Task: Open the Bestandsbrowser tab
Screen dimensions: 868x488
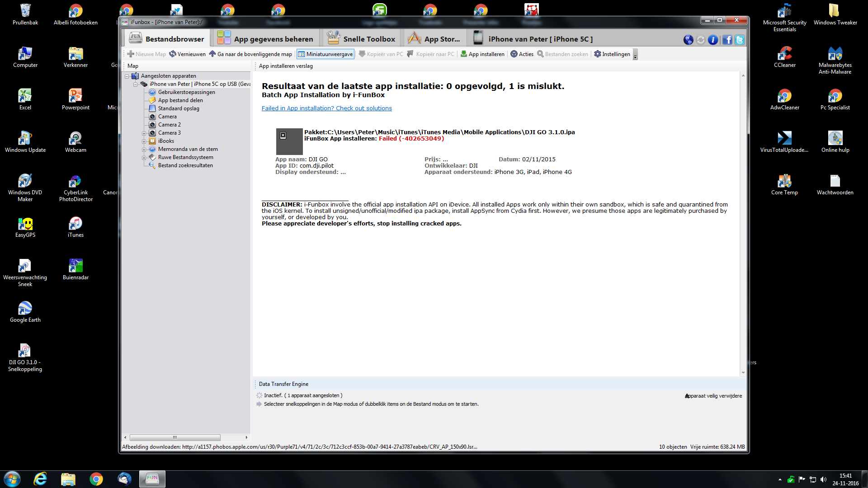Action: click(166, 39)
